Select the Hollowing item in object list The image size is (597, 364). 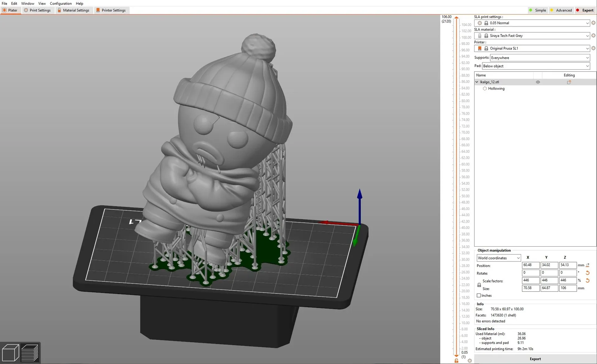click(496, 89)
